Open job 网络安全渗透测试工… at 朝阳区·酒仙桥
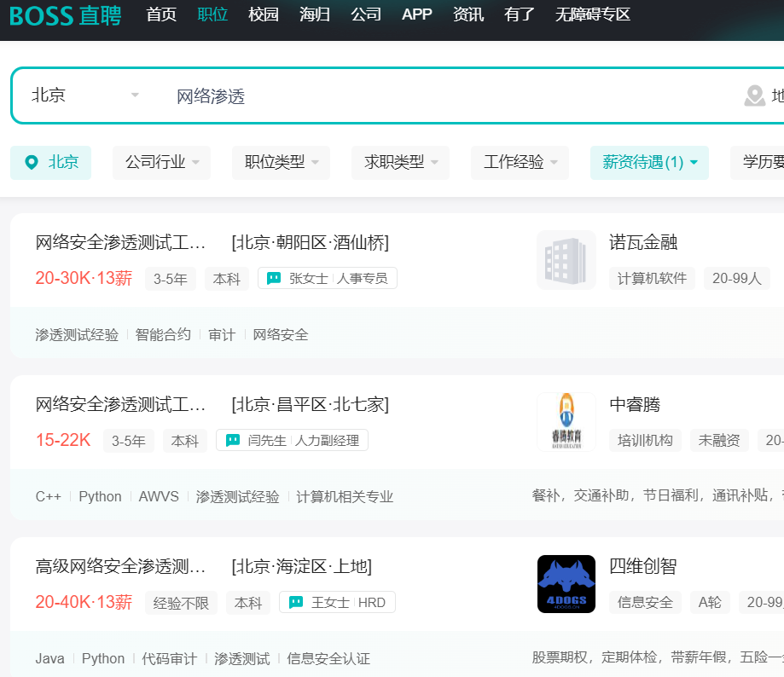Viewport: 784px width, 677px height. click(120, 243)
